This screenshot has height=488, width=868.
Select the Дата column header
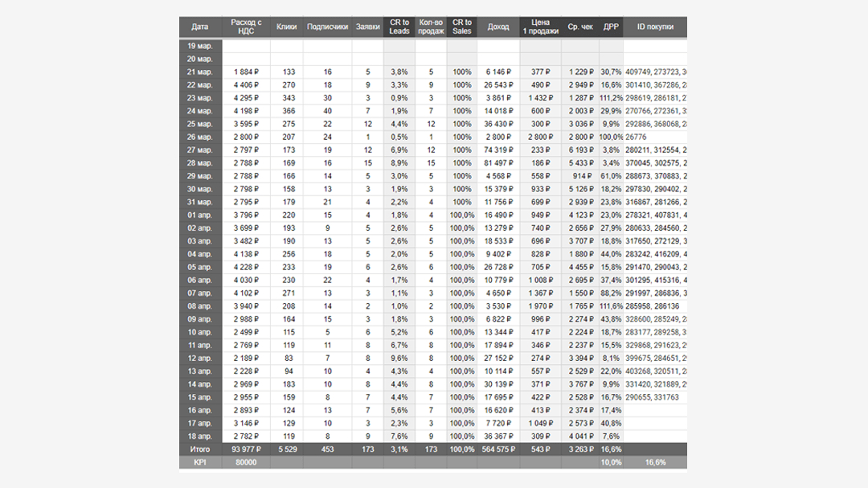(200, 27)
